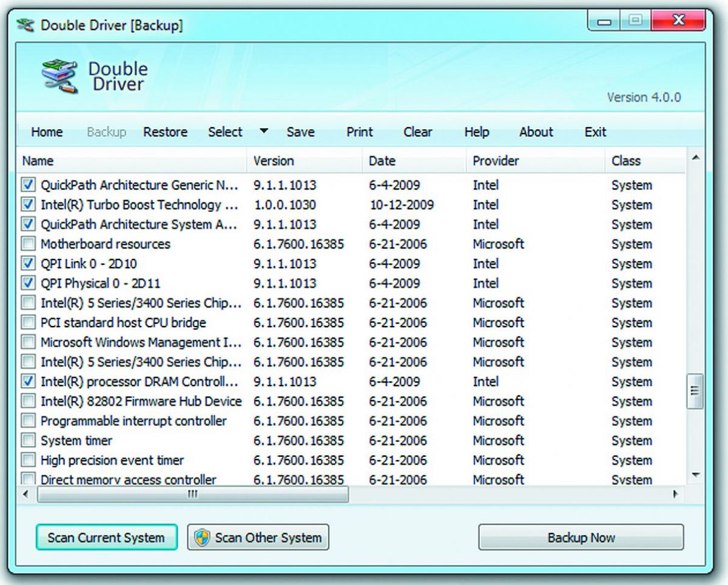Screen dimensions: 728x585
Task: Click the shield icon on Scan Other System
Action: [x=201, y=538]
